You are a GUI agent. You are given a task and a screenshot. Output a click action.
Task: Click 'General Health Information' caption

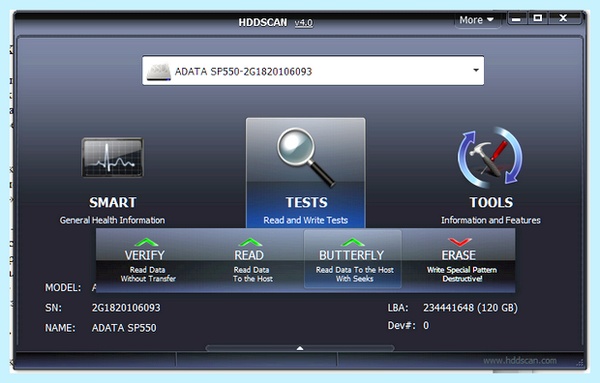coord(112,220)
